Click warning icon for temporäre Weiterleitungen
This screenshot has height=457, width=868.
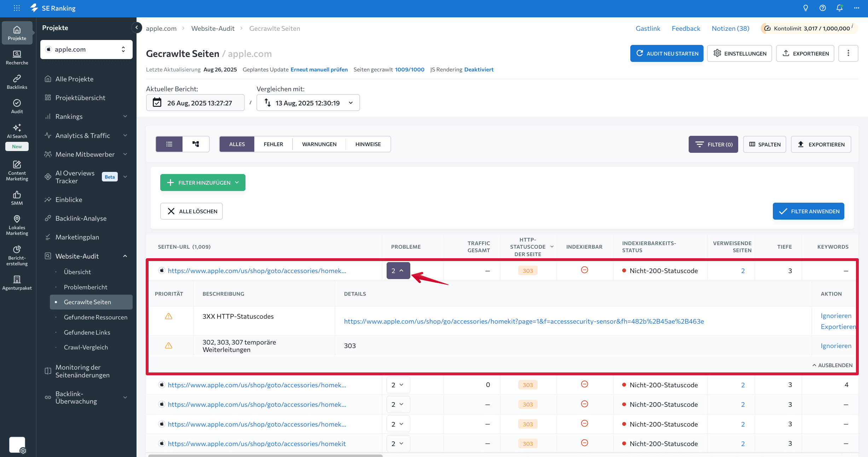[169, 345]
